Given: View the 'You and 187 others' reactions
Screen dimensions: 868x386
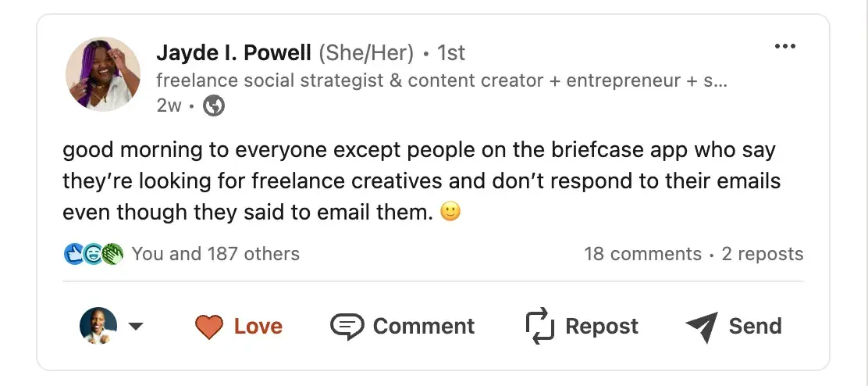Looking at the screenshot, I should (215, 254).
